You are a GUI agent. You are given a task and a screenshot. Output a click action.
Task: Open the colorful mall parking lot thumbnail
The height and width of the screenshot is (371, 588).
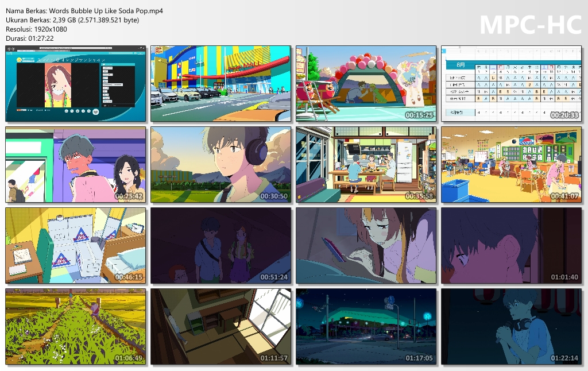tap(220, 84)
